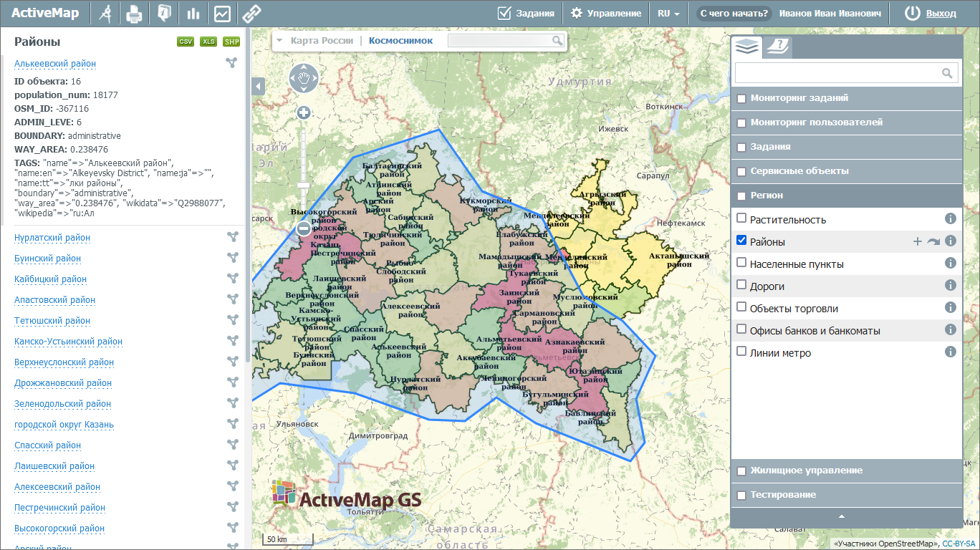
Task: Click the map zoom slider handle
Action: (x=304, y=185)
